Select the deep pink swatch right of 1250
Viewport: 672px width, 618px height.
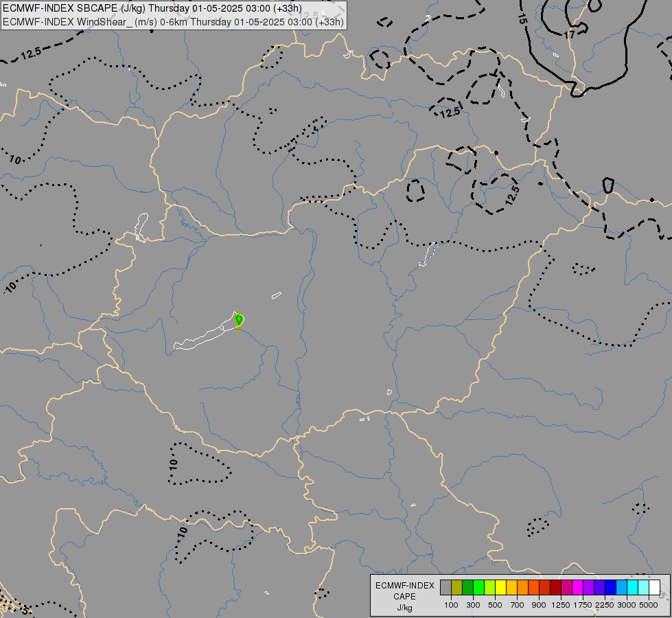(x=566, y=587)
